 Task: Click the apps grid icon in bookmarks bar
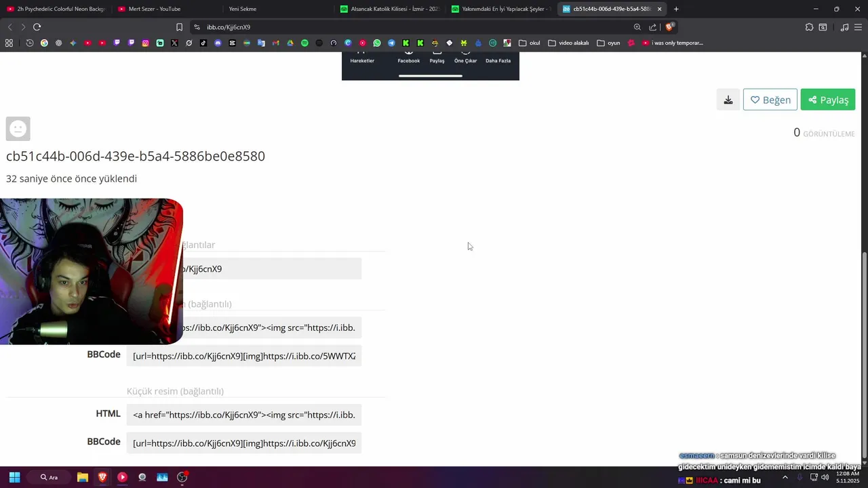coord(9,43)
